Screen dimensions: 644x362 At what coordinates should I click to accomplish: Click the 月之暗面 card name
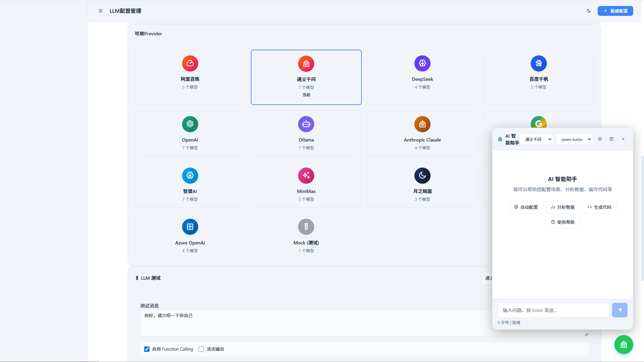[x=422, y=191]
